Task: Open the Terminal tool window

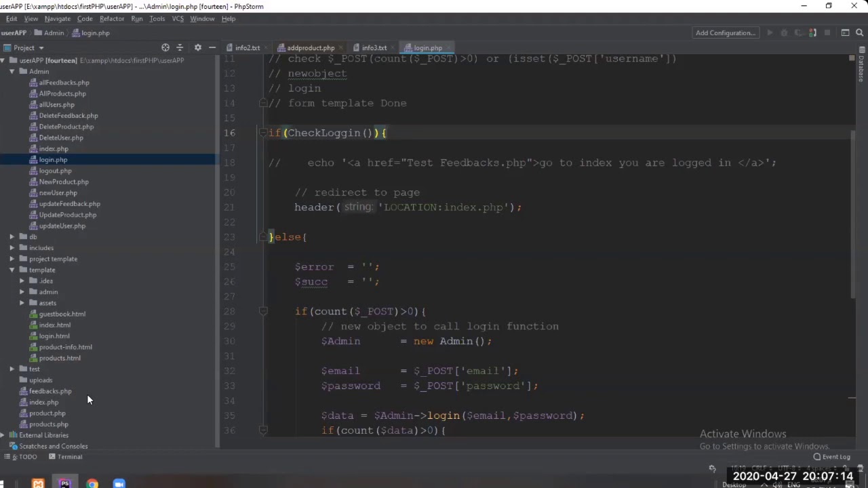Action: pos(65,457)
